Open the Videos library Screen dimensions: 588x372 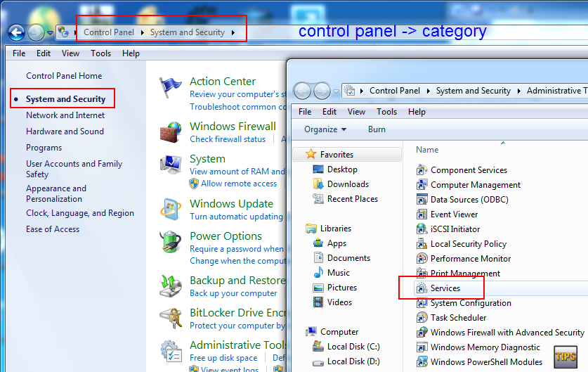tap(339, 302)
